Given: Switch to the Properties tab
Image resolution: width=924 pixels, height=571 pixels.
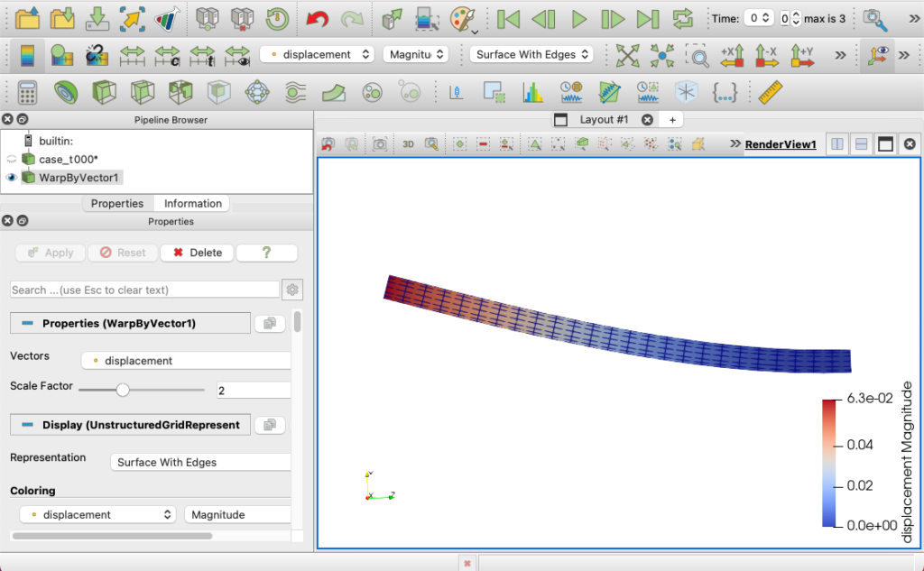Looking at the screenshot, I should (117, 203).
